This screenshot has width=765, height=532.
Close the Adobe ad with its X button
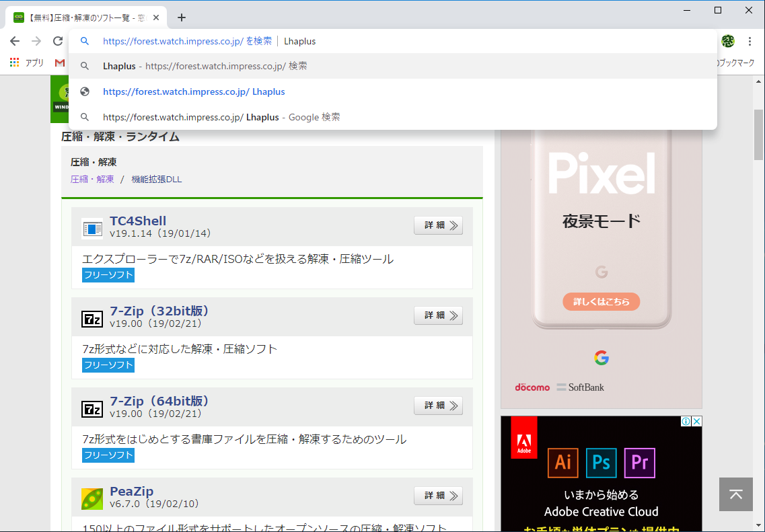(697, 420)
